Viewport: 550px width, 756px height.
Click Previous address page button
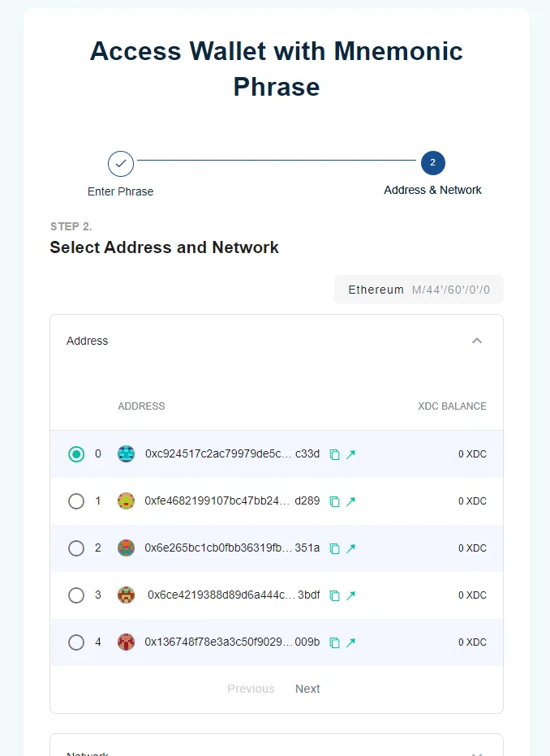point(251,689)
